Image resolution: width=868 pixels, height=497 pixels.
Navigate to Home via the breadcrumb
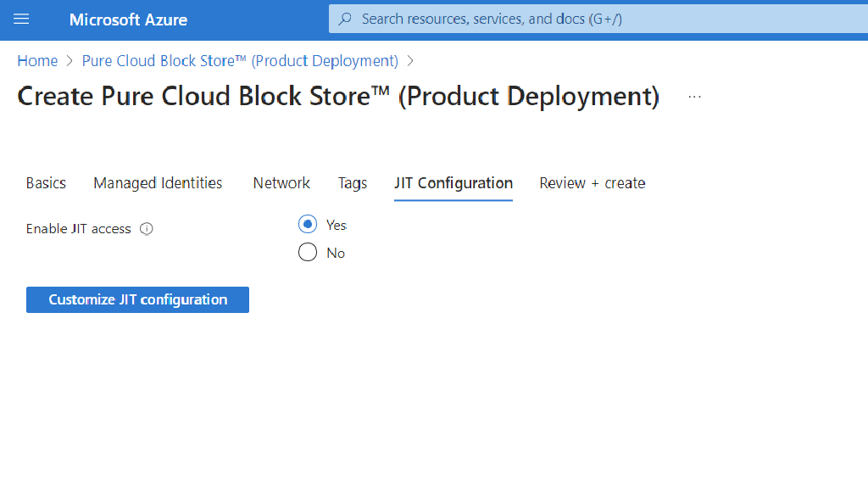37,60
